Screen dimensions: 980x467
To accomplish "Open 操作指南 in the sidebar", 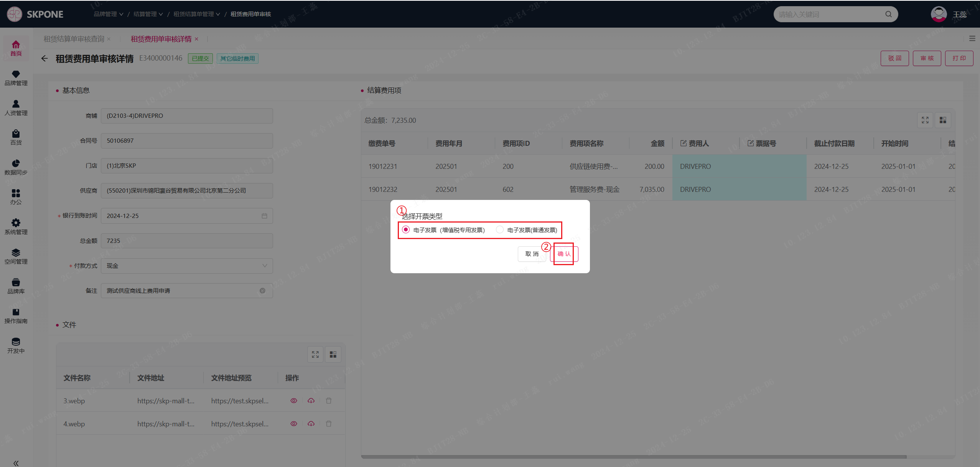I will coord(16,316).
